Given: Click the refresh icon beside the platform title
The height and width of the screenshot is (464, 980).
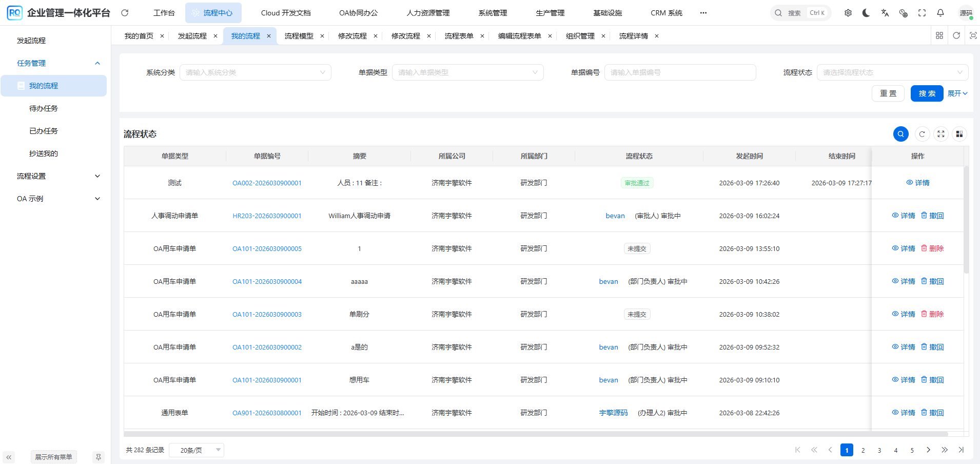Looking at the screenshot, I should click(x=125, y=13).
